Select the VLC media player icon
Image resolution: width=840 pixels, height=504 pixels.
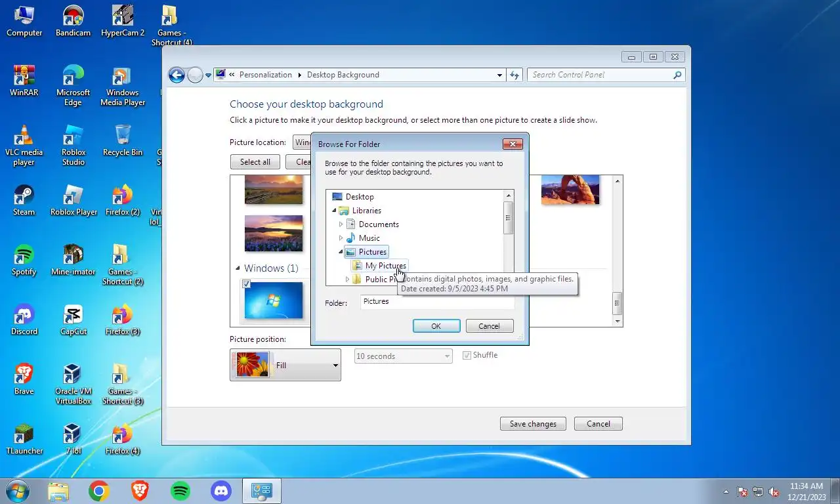coord(24,145)
